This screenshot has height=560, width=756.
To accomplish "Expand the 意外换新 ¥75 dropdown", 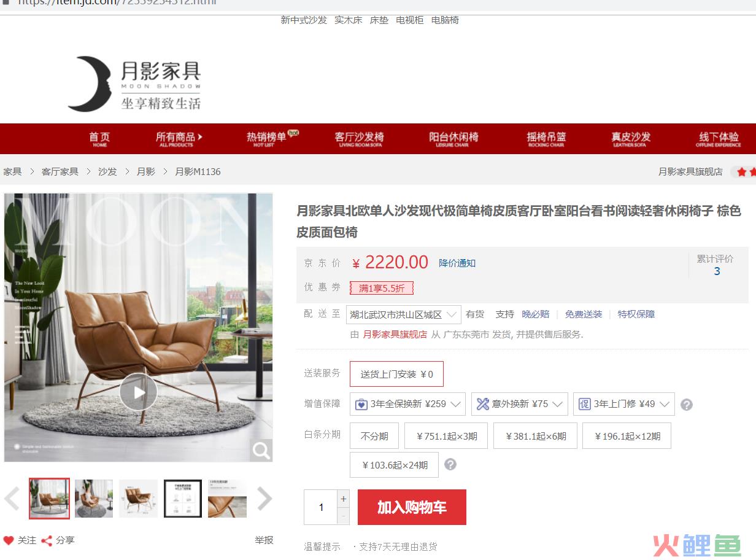I will coord(520,404).
